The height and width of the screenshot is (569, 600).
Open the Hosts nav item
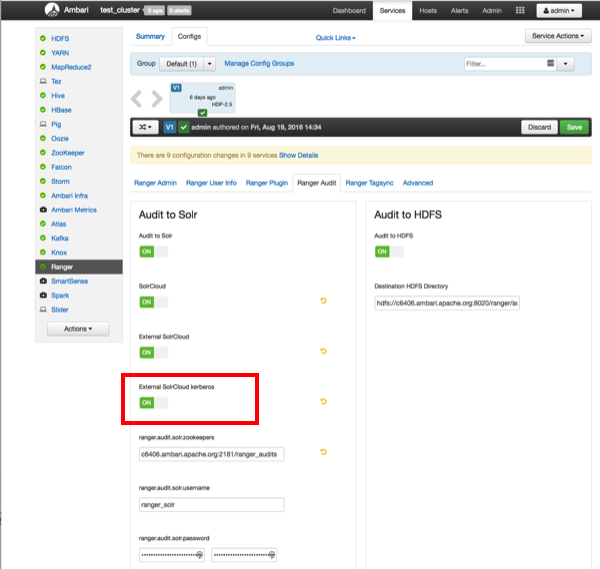[x=428, y=11]
